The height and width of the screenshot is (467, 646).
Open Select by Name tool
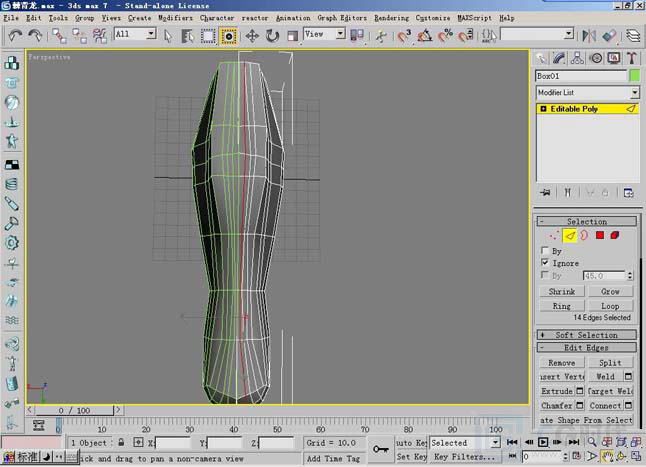(187, 36)
